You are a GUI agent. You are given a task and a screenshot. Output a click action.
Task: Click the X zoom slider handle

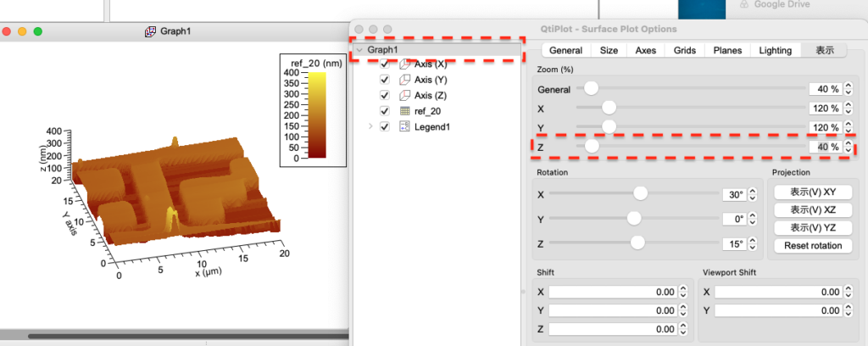pos(609,107)
